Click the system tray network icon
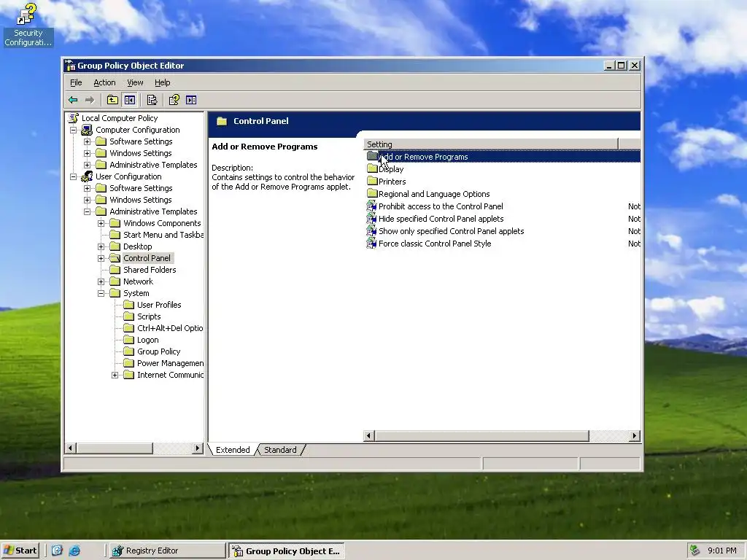 (x=694, y=551)
